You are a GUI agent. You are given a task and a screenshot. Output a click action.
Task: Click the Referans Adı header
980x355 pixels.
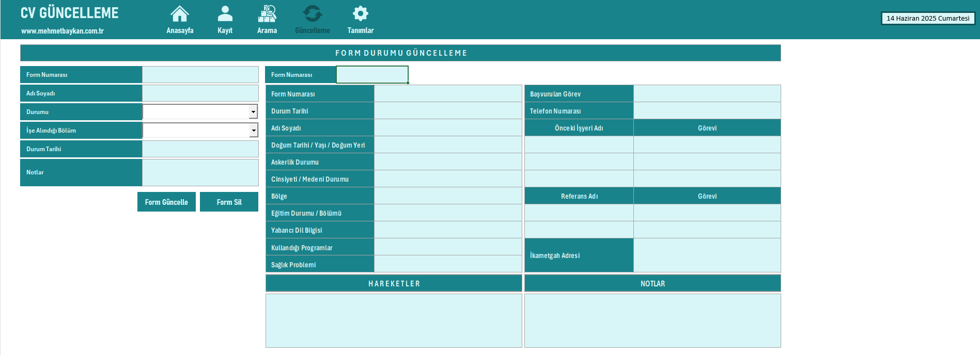(579, 196)
